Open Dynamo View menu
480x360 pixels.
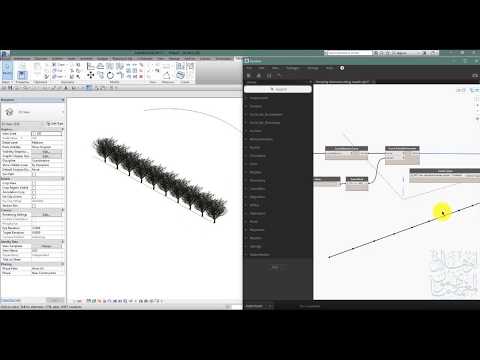coord(275,68)
